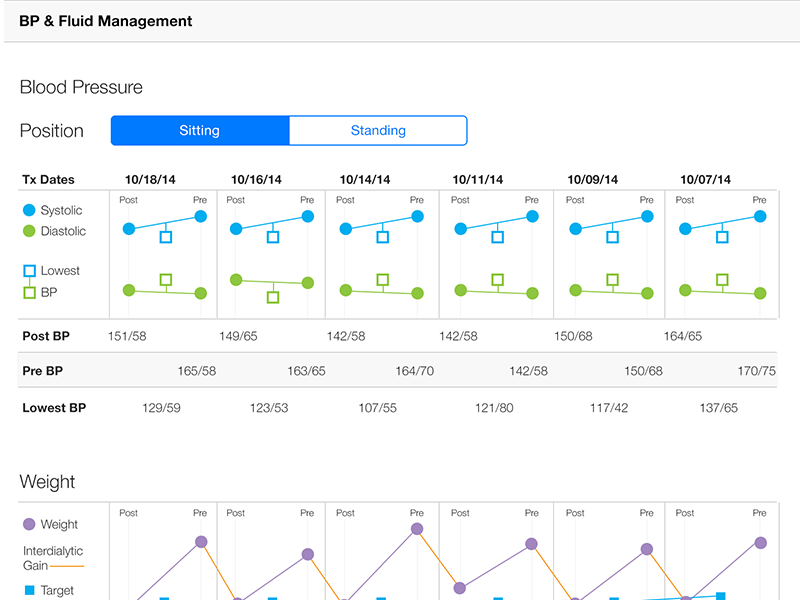The width and height of the screenshot is (800, 600).
Task: Select the 10/18/14 treatment date header
Action: [150, 180]
